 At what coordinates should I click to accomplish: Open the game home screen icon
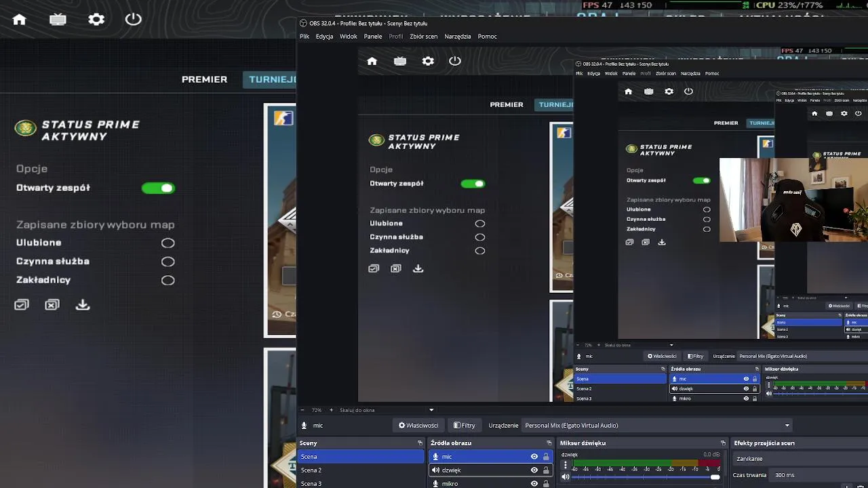point(19,20)
